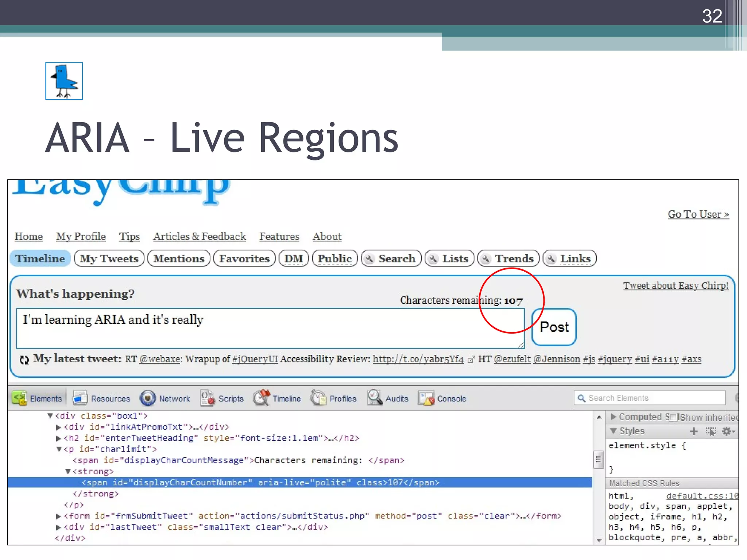Click the @webaxe mention link

click(160, 359)
